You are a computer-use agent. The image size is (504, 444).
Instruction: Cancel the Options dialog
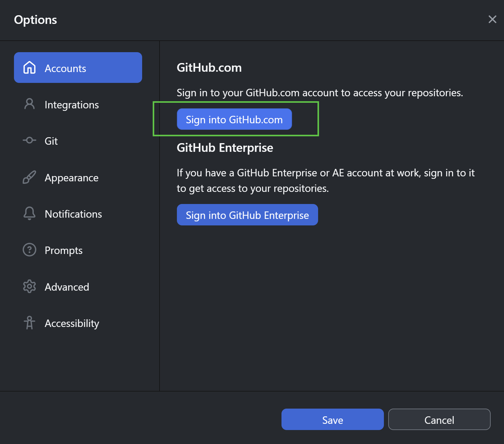tap(439, 419)
